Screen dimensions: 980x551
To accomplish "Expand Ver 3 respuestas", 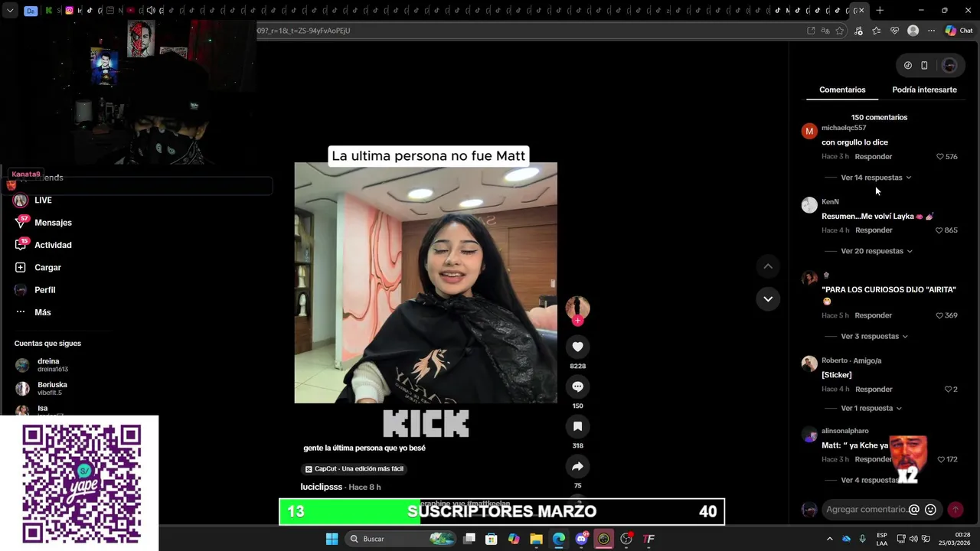I will pyautogui.click(x=874, y=336).
